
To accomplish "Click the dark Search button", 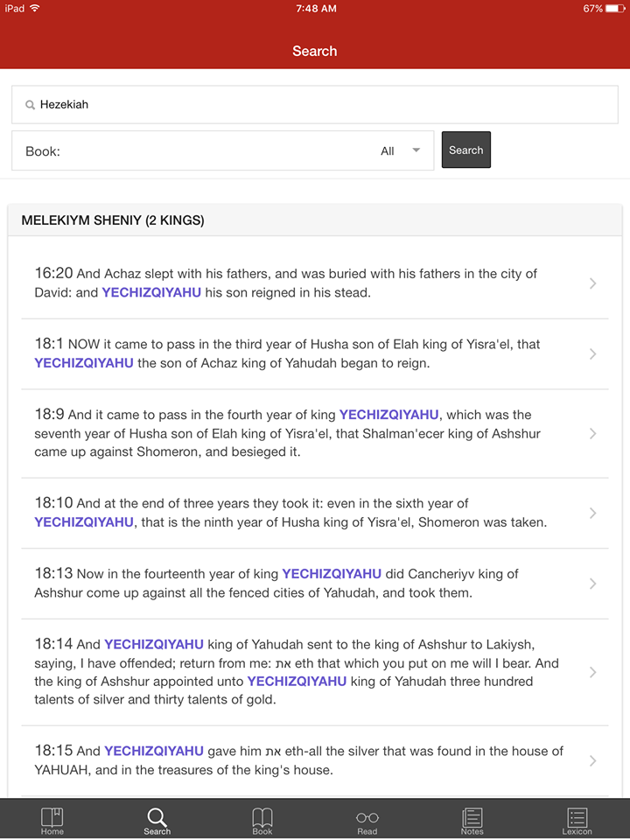I will click(x=466, y=150).
